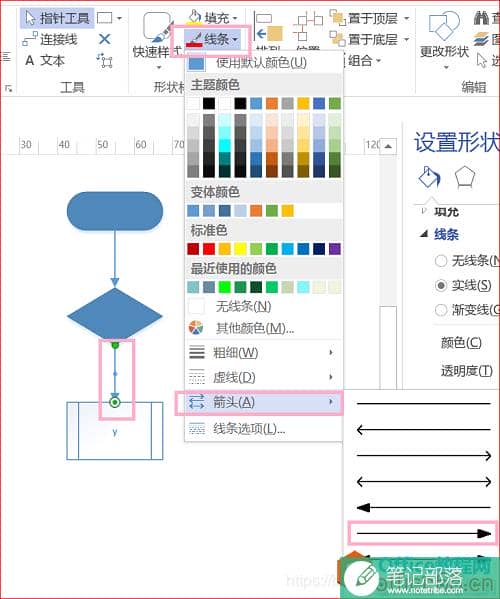Open 其他颜色(M)... menu entry
Screen dimensions: 500x599
click(x=264, y=328)
